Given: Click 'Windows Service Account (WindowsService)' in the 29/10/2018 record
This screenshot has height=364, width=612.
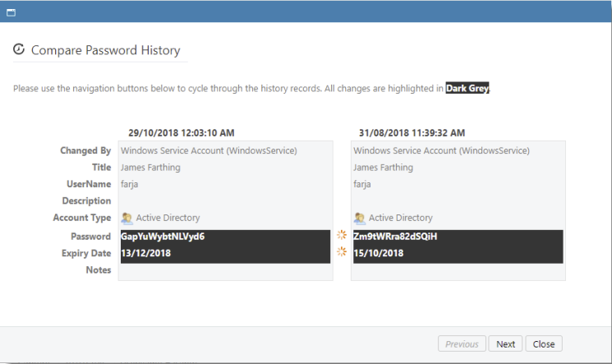Looking at the screenshot, I should coord(209,150).
